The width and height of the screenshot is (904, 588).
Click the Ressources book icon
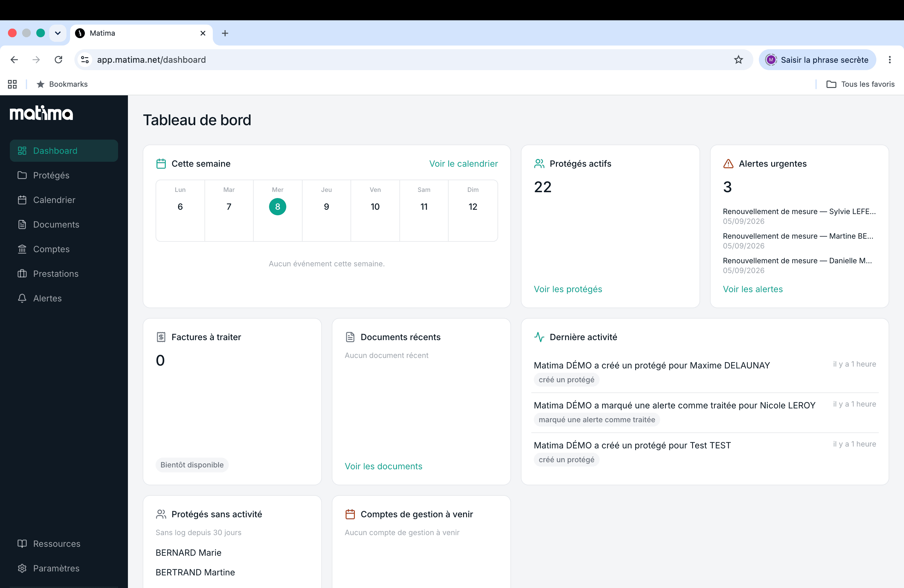[x=22, y=543]
